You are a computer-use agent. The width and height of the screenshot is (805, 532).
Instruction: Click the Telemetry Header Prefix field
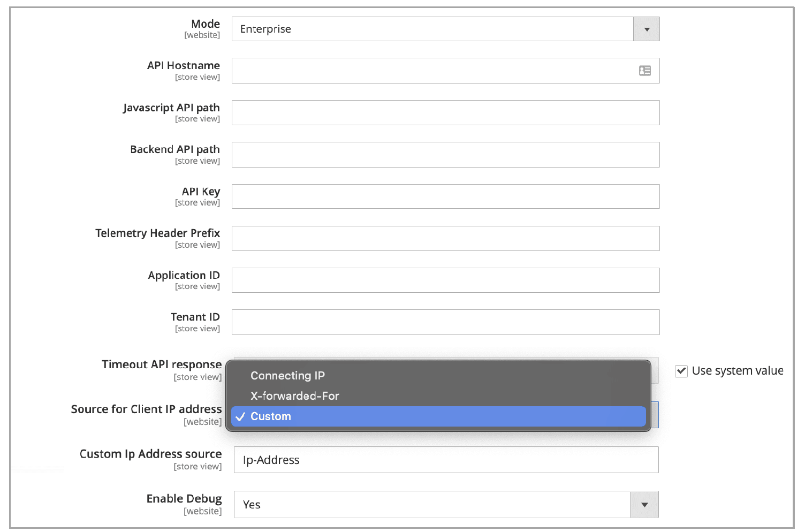[445, 238]
